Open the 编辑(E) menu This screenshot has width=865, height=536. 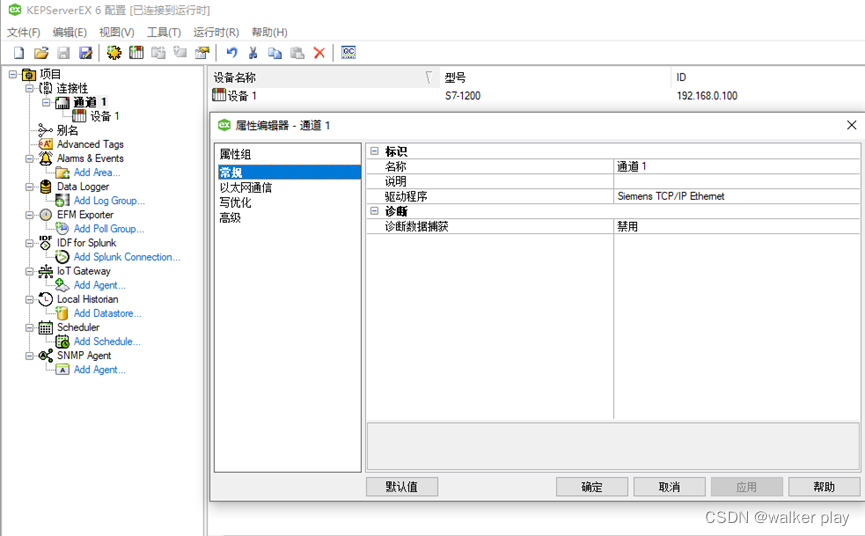pos(70,33)
